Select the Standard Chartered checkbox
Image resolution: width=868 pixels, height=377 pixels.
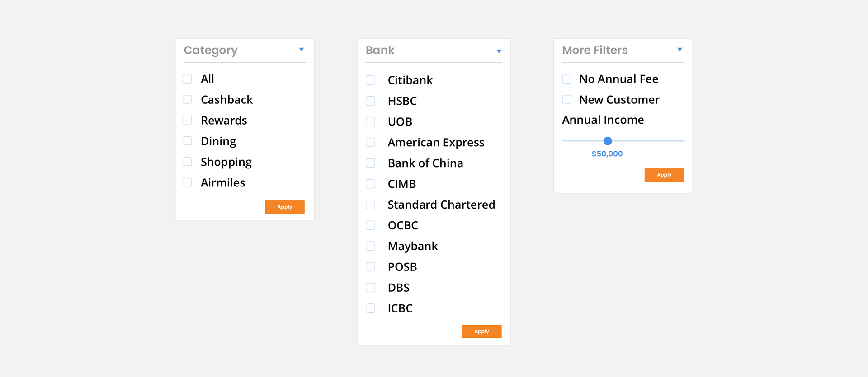(x=370, y=205)
